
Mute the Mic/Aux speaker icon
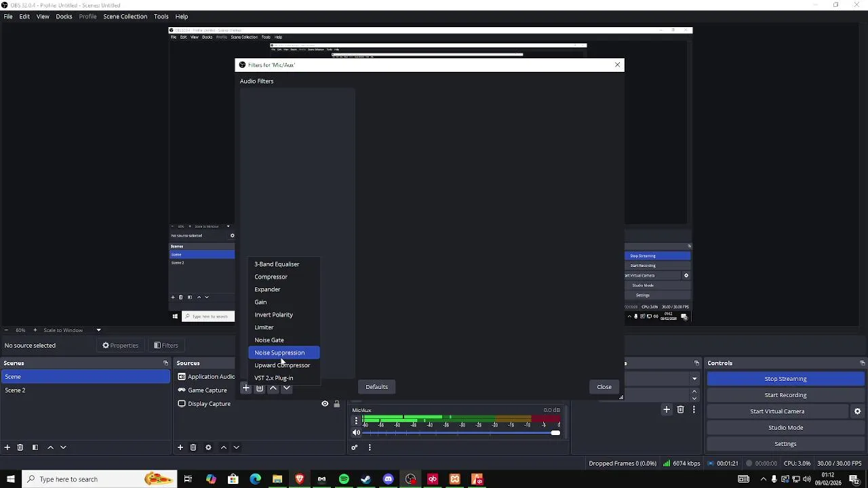[x=356, y=432]
